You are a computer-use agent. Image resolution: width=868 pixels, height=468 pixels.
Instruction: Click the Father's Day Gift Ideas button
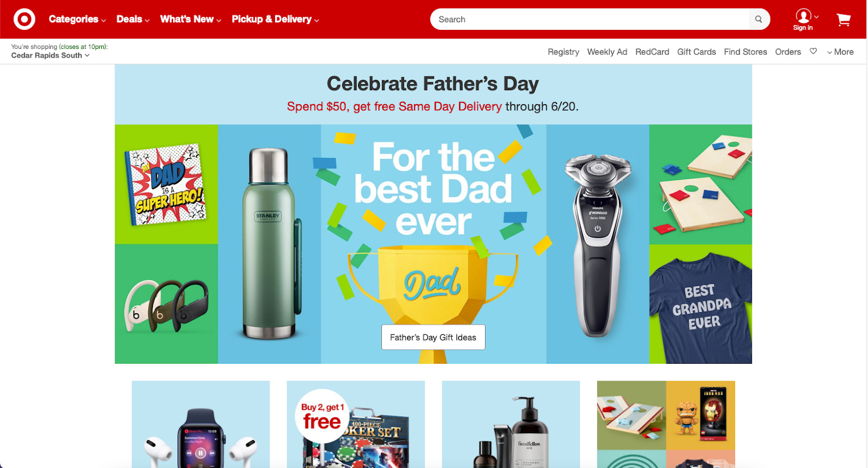pyautogui.click(x=433, y=337)
